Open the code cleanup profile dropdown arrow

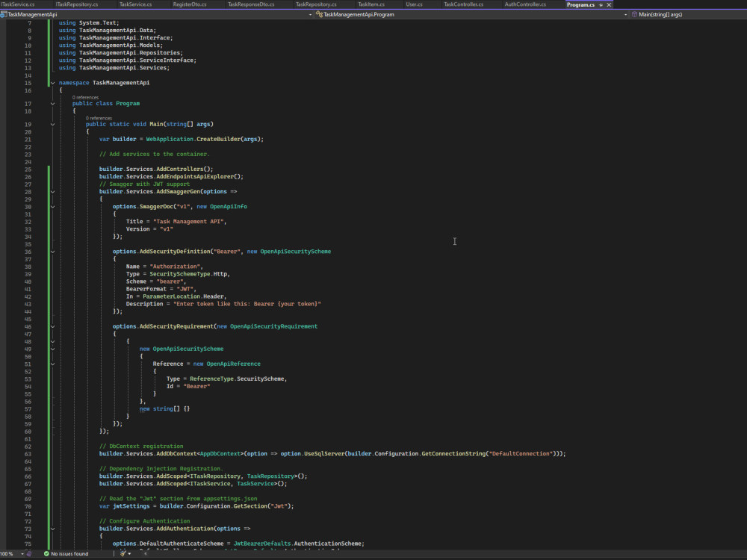pos(129,554)
